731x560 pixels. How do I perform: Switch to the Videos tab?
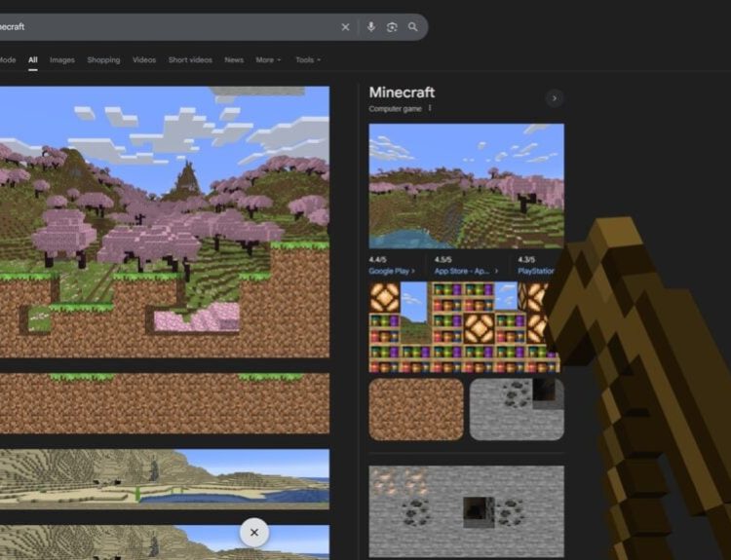point(144,60)
